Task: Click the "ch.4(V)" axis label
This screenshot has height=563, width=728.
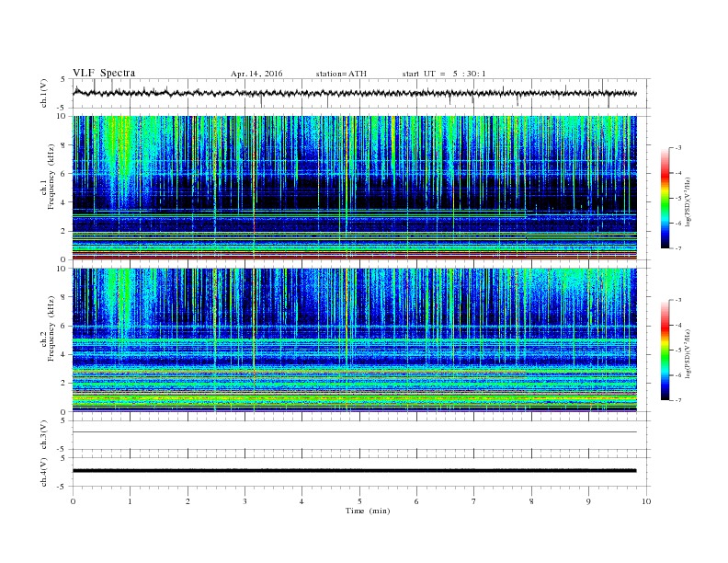Action: click(x=44, y=472)
